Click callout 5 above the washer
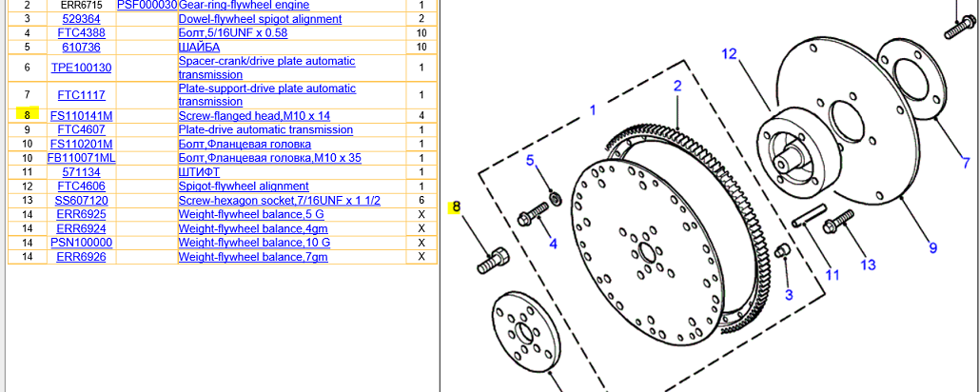This screenshot has height=392, width=980. pyautogui.click(x=532, y=159)
